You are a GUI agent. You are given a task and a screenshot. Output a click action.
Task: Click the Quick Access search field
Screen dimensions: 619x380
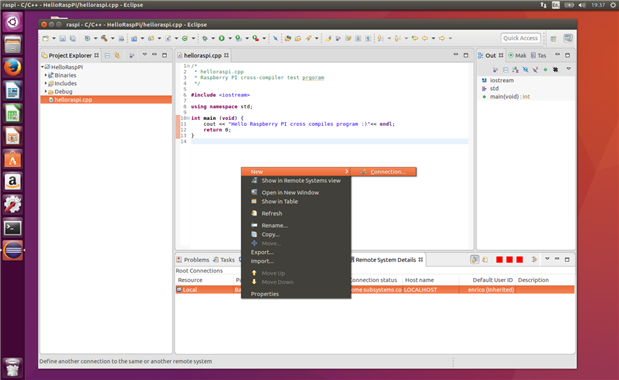[x=520, y=38]
